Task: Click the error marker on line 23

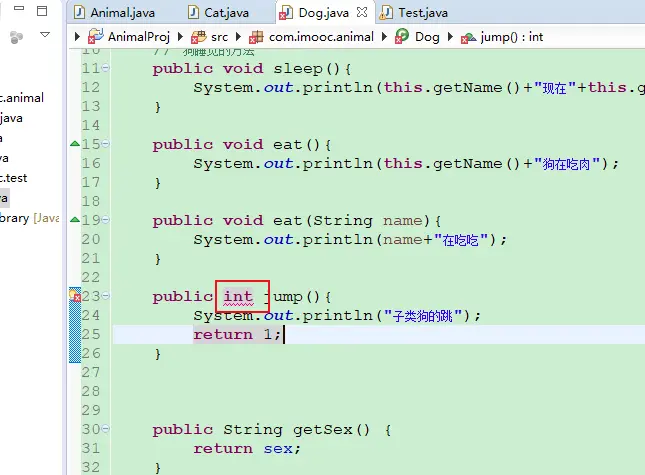Action: (x=75, y=296)
